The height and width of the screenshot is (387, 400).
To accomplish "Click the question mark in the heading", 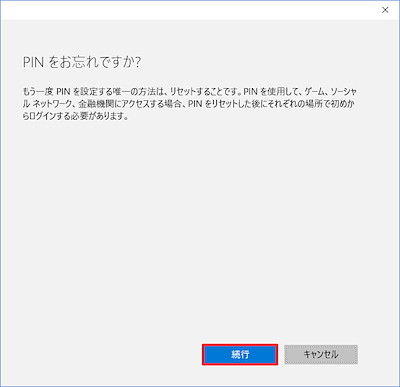I will pos(137,62).
